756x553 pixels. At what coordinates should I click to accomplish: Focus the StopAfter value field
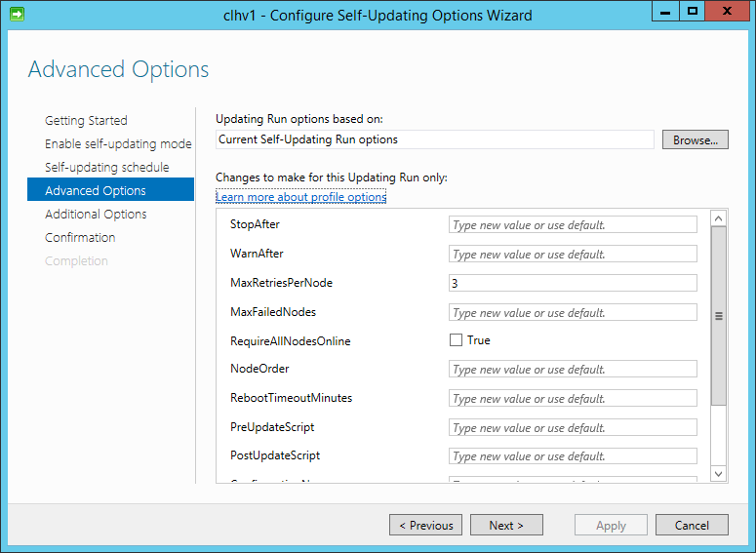[573, 224]
